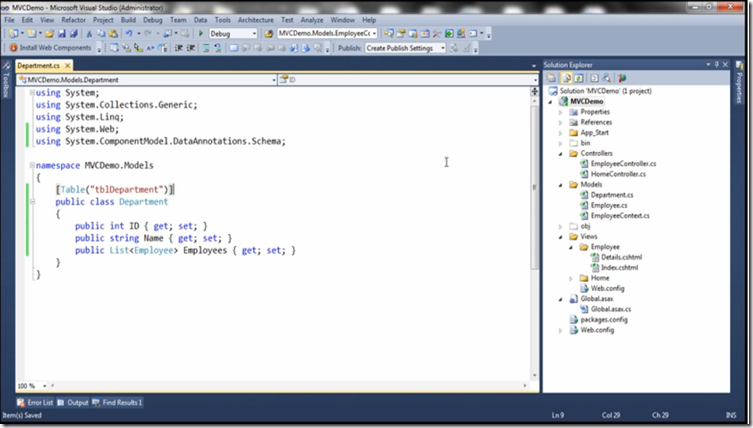Open the Build menu
753x428 pixels.
tap(128, 20)
